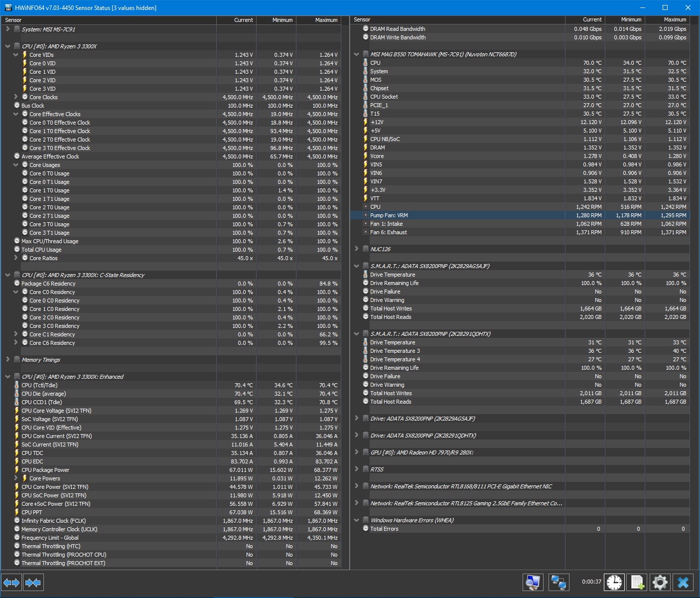
Task: Collapse the Core VIDs subgroup
Action: click(x=15, y=55)
